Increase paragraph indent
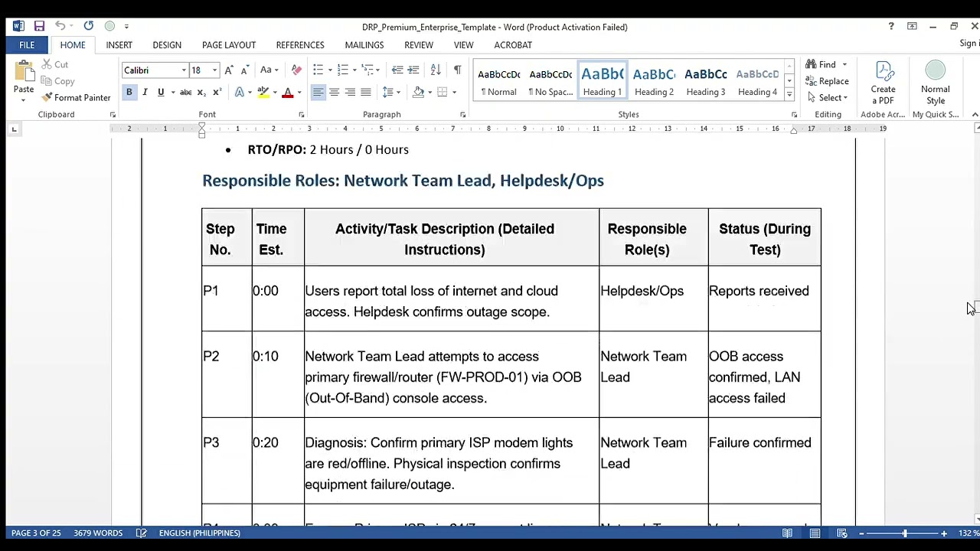 413,70
